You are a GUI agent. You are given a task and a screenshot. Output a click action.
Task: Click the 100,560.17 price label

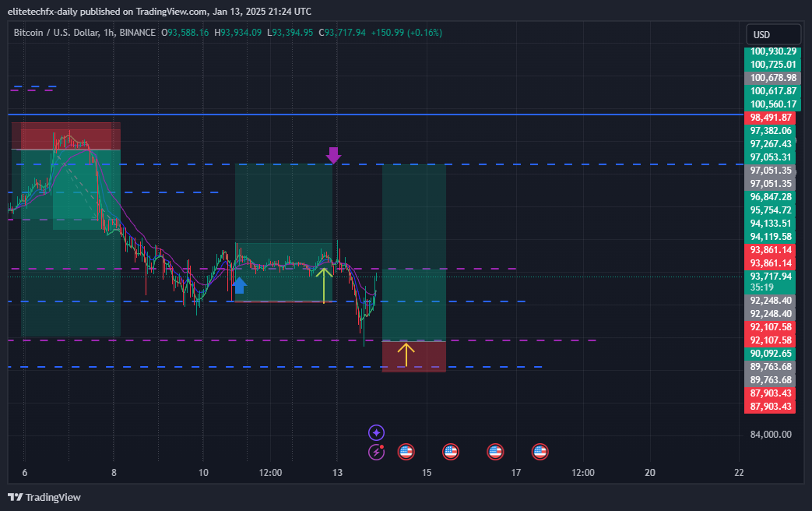(x=772, y=104)
